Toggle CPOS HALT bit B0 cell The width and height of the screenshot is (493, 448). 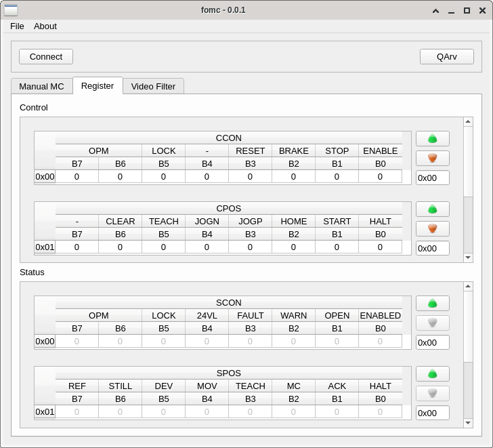click(380, 247)
